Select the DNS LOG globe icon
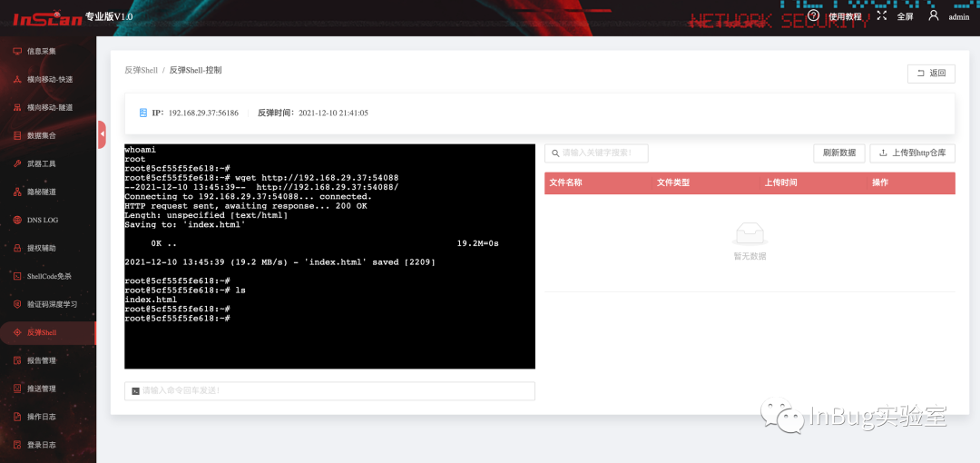 [x=17, y=221]
